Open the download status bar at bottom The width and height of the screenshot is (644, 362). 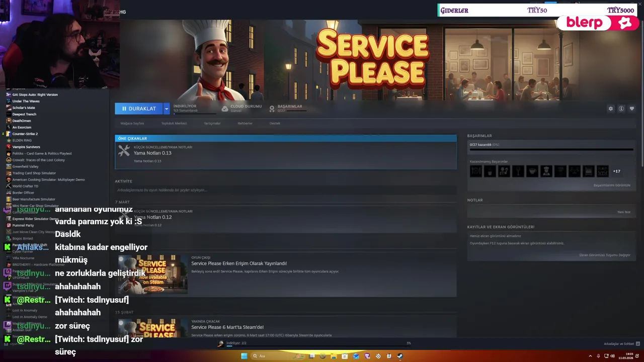pos(314,343)
